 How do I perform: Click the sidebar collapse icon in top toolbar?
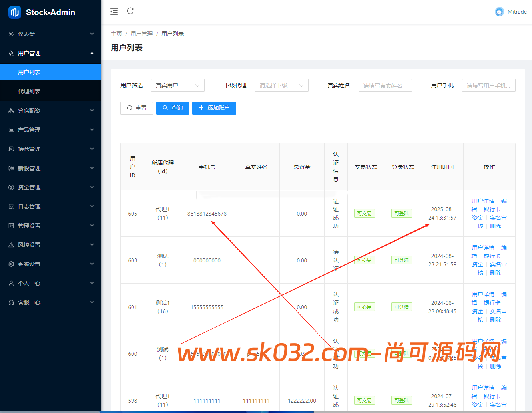click(x=114, y=11)
